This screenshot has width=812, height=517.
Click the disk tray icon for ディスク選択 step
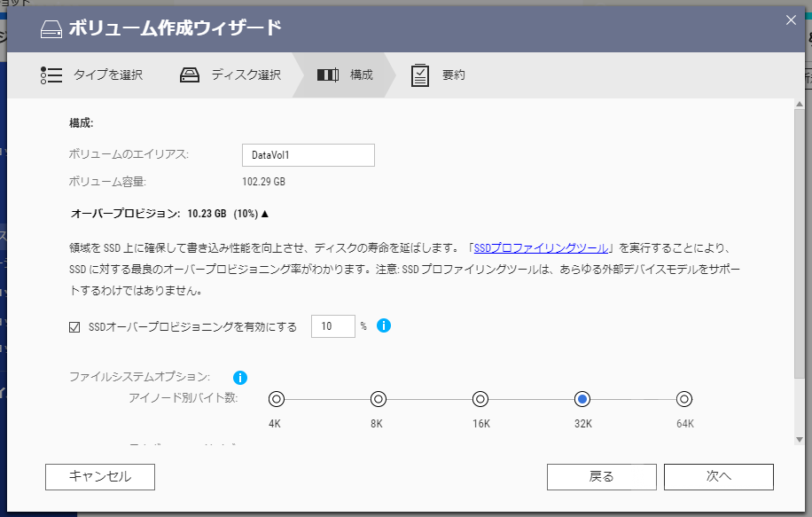[190, 75]
